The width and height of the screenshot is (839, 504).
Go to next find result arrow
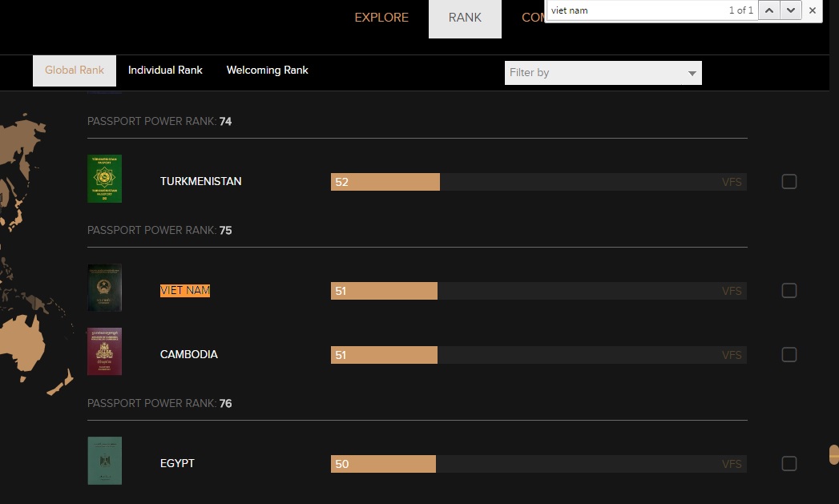click(791, 10)
